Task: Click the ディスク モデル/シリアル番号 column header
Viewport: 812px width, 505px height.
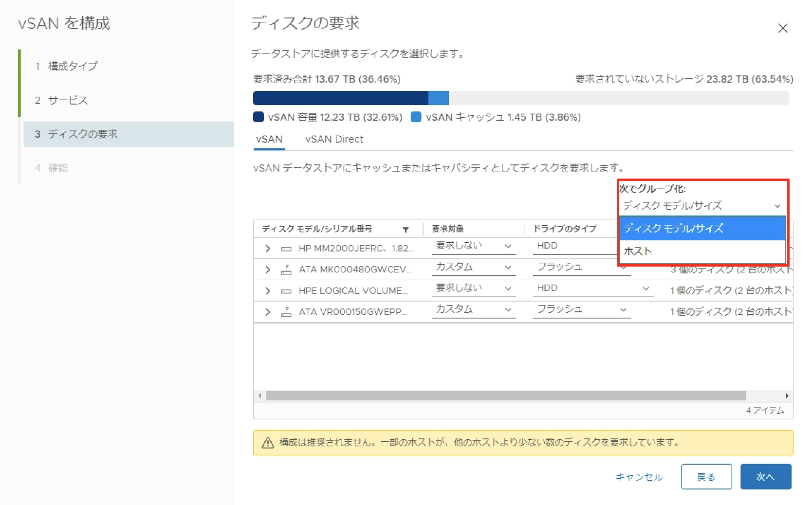Action: 317,229
